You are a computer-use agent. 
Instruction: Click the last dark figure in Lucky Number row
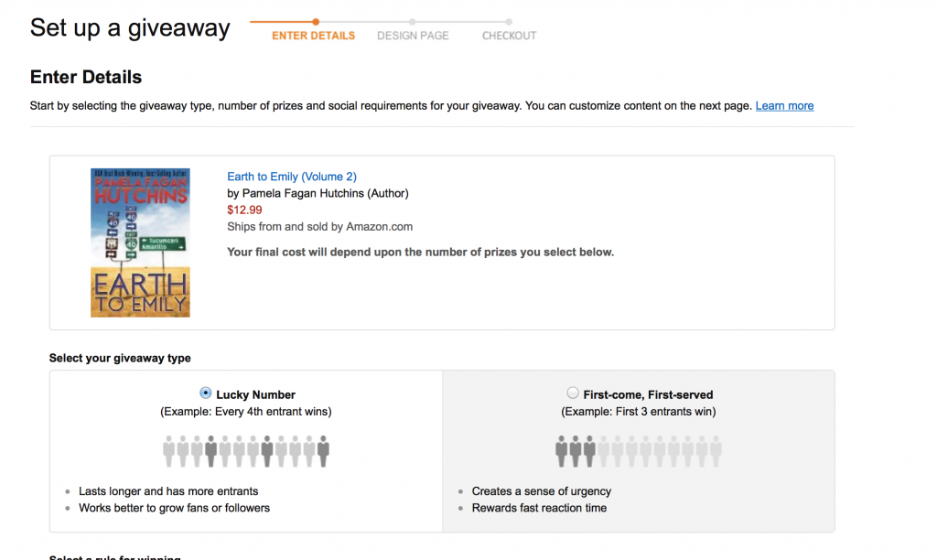(323, 451)
